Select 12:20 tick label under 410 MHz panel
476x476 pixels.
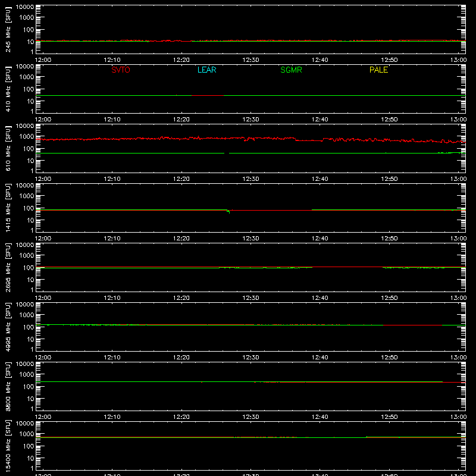click(181, 120)
